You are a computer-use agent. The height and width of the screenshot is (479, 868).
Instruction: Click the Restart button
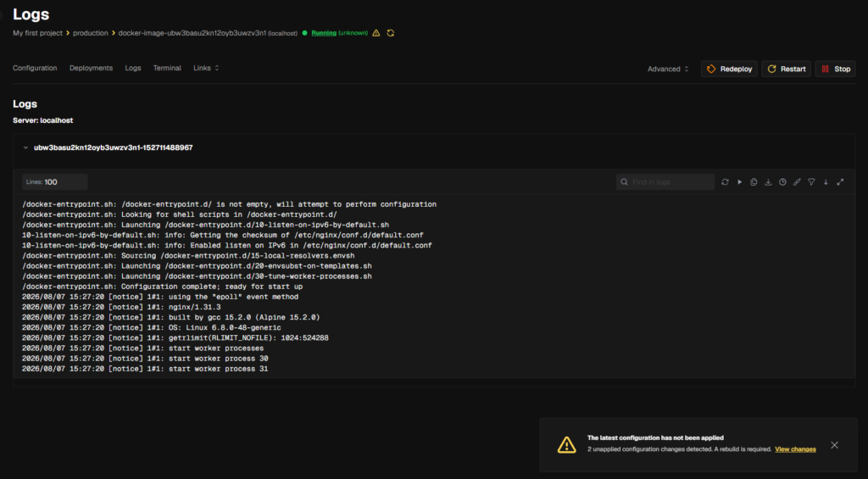[786, 69]
